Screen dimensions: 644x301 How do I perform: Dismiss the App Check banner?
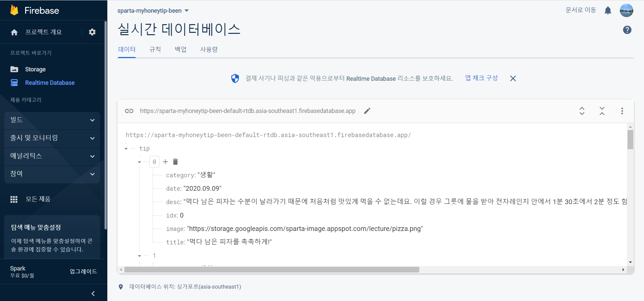513,78
